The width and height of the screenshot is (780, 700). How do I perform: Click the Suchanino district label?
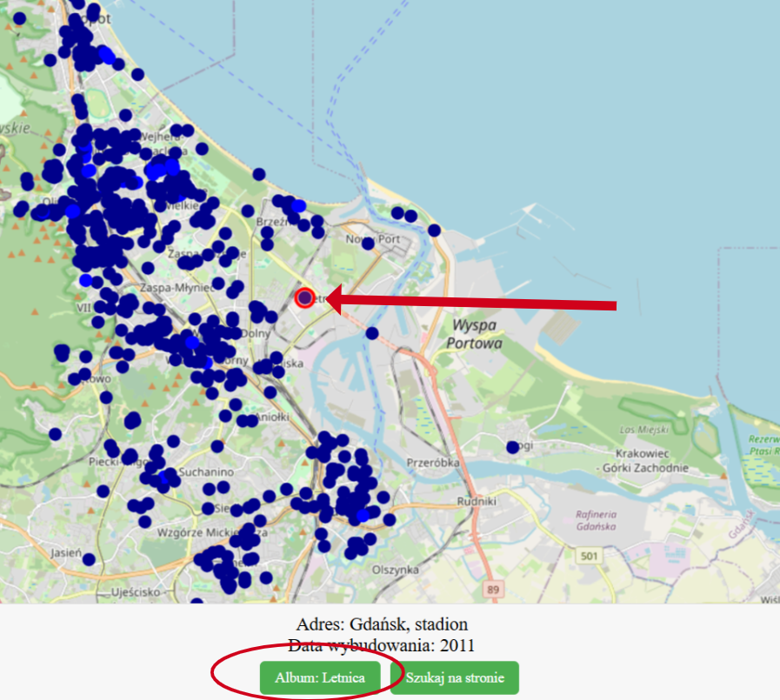pos(206,471)
